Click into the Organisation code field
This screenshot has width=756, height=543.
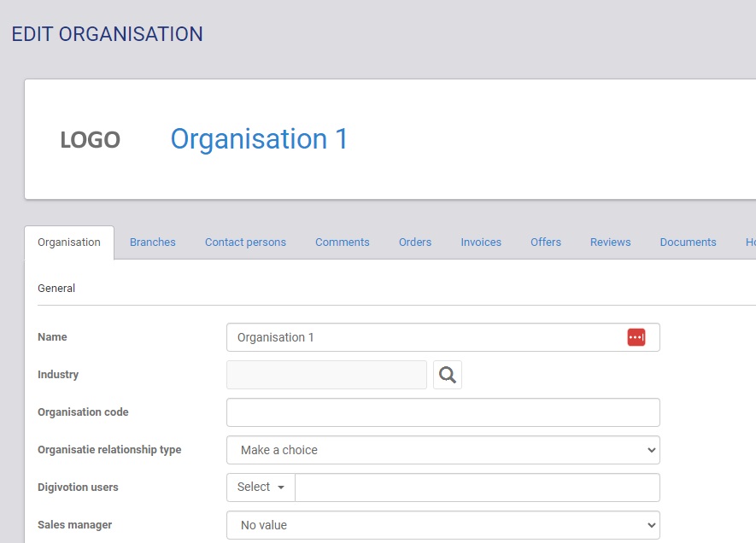442,412
